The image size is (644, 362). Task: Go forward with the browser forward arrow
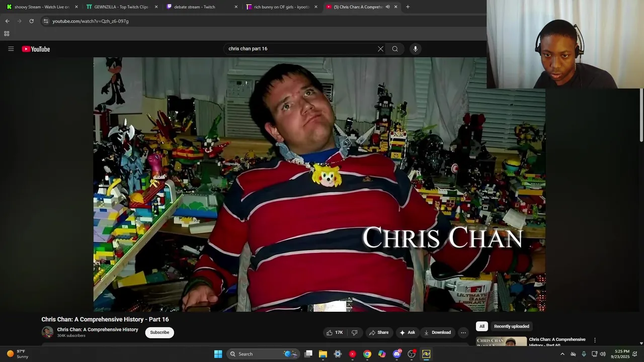pos(20,21)
